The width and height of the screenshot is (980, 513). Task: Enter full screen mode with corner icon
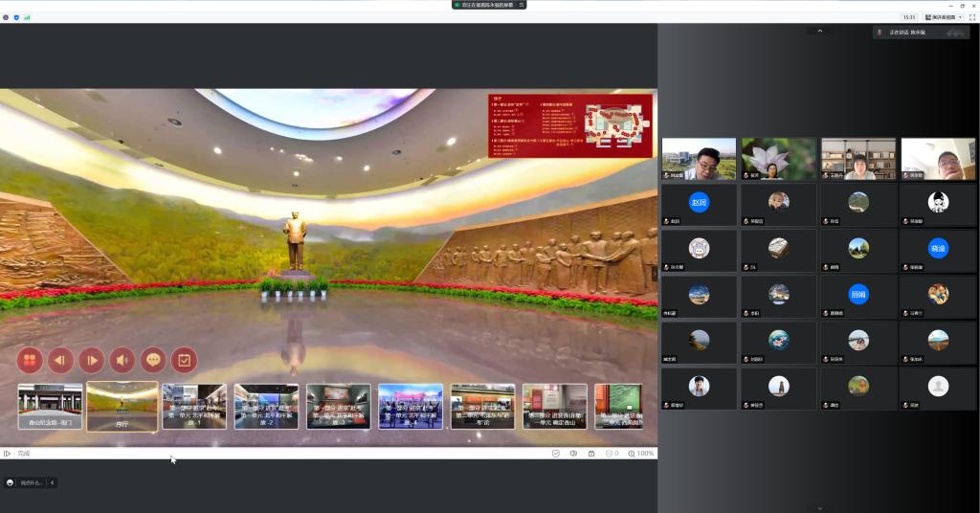(972, 17)
